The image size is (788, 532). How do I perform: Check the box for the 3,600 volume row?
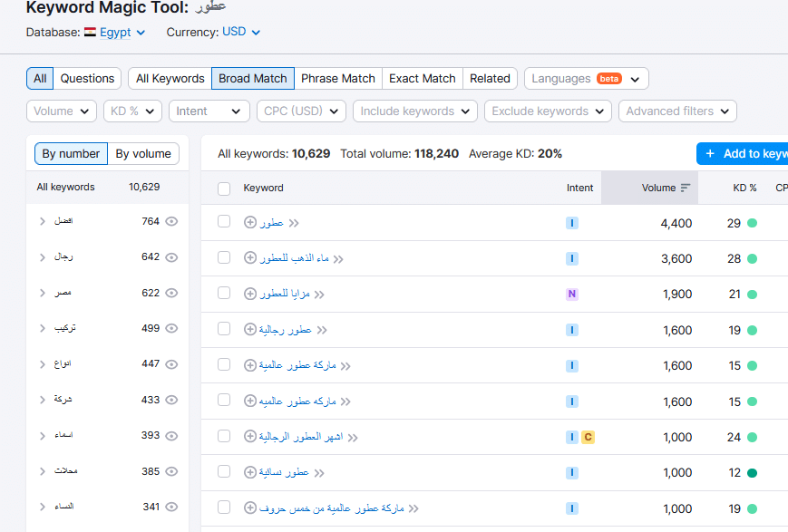pos(224,257)
